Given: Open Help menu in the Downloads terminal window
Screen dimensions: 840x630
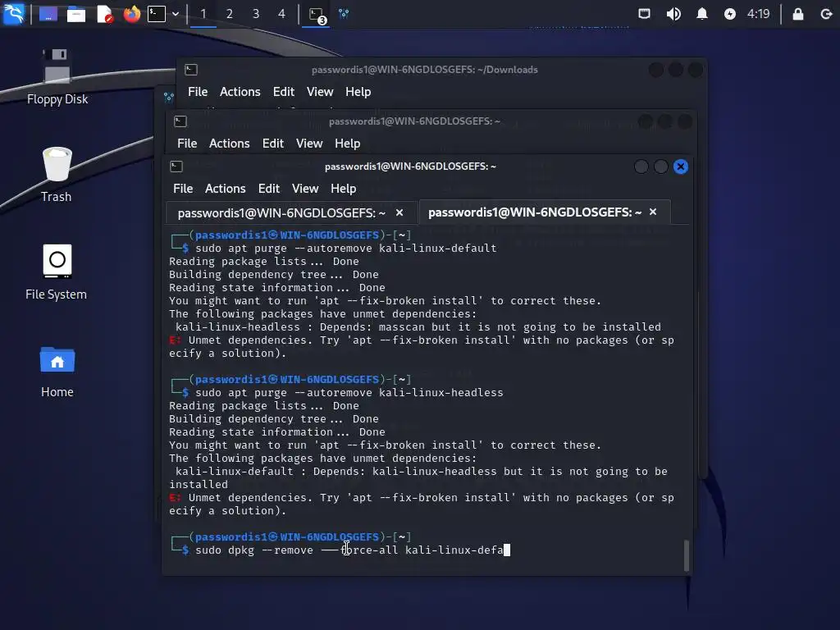Looking at the screenshot, I should pyautogui.click(x=358, y=92).
